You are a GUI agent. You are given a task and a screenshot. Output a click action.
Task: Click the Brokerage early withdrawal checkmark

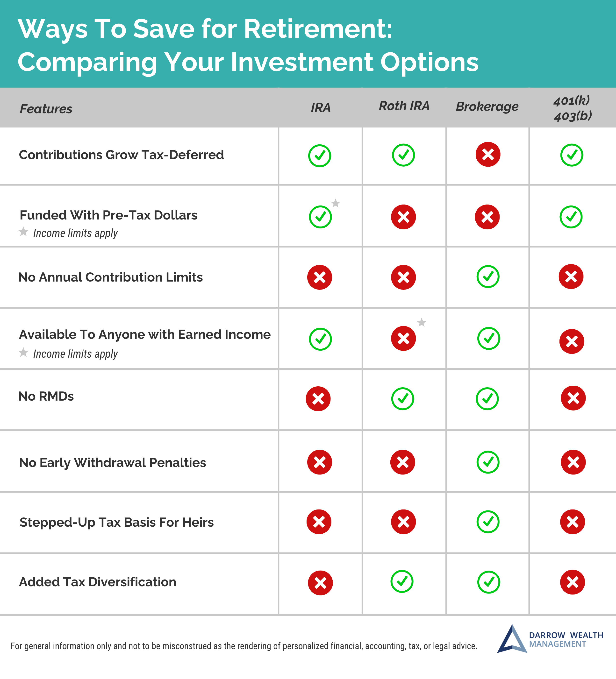coord(488,462)
